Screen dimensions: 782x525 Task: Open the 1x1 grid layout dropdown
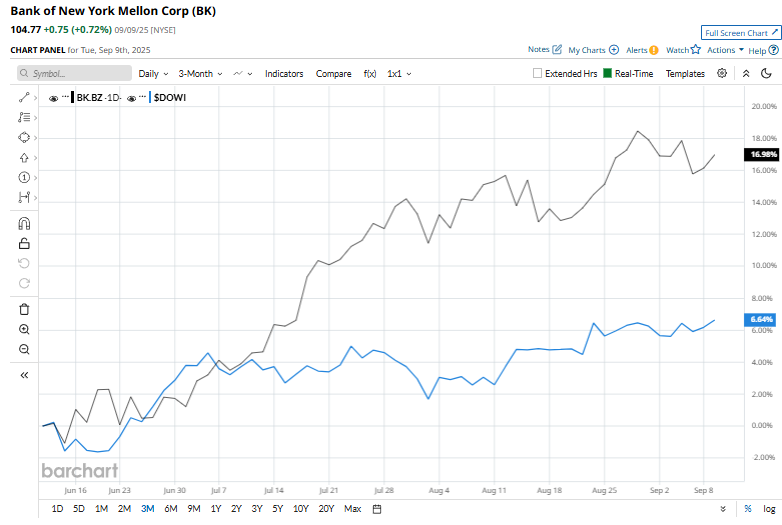[399, 73]
